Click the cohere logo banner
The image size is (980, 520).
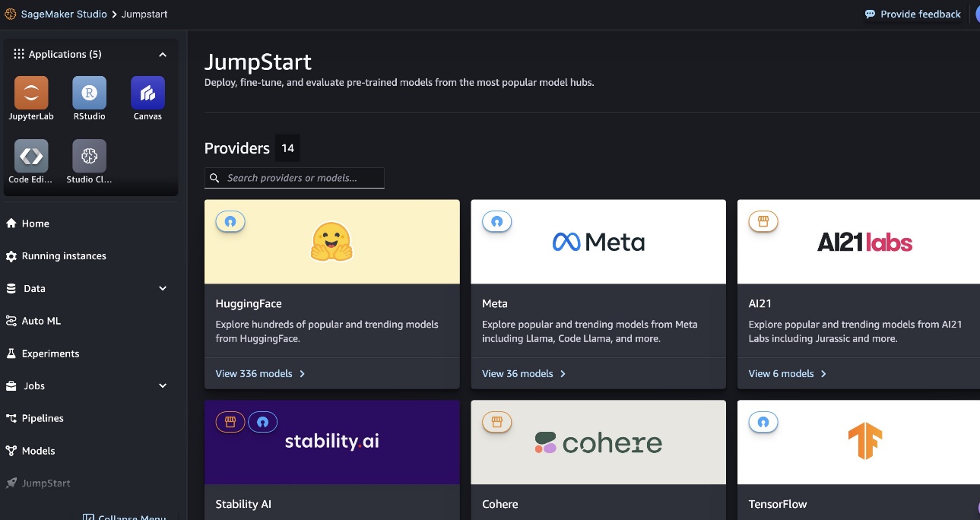pyautogui.click(x=598, y=442)
